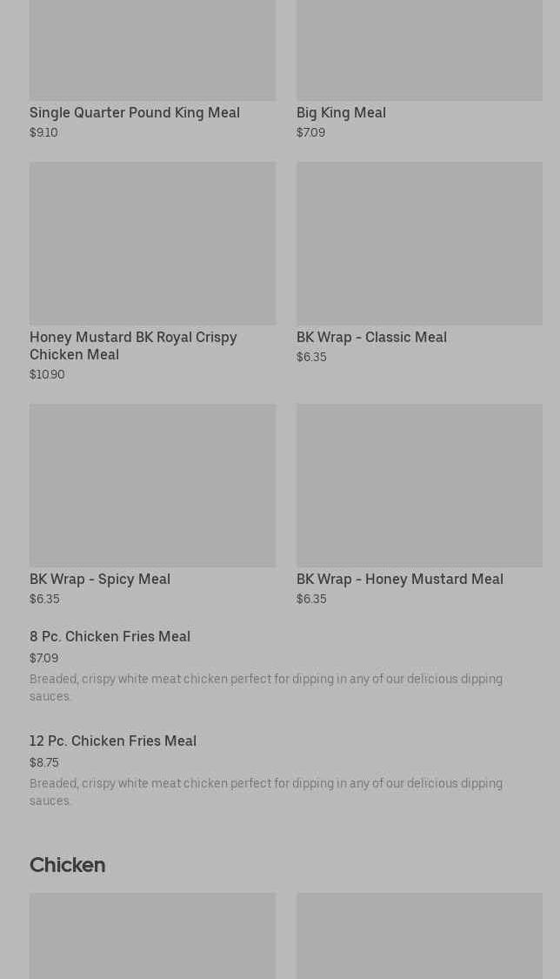This screenshot has width=560, height=979.
Task: Choose BK Wrap - Honey Mustard Meal title
Action: (399, 580)
